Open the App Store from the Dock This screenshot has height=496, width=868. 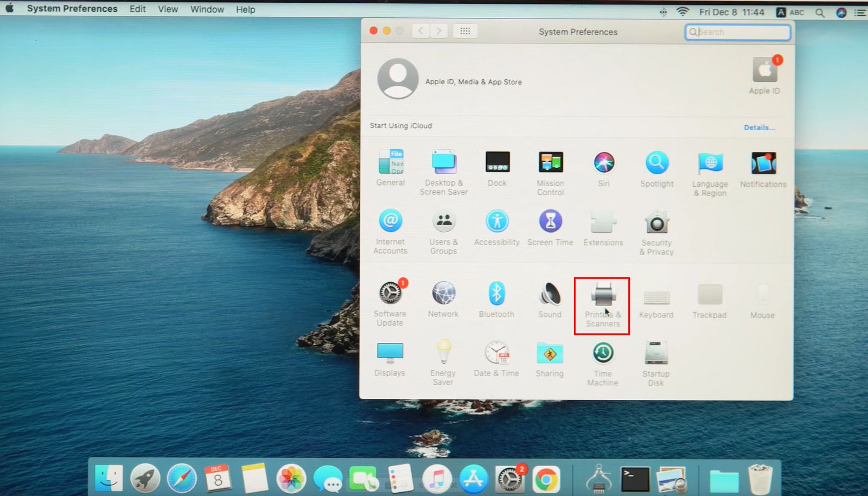[474, 479]
